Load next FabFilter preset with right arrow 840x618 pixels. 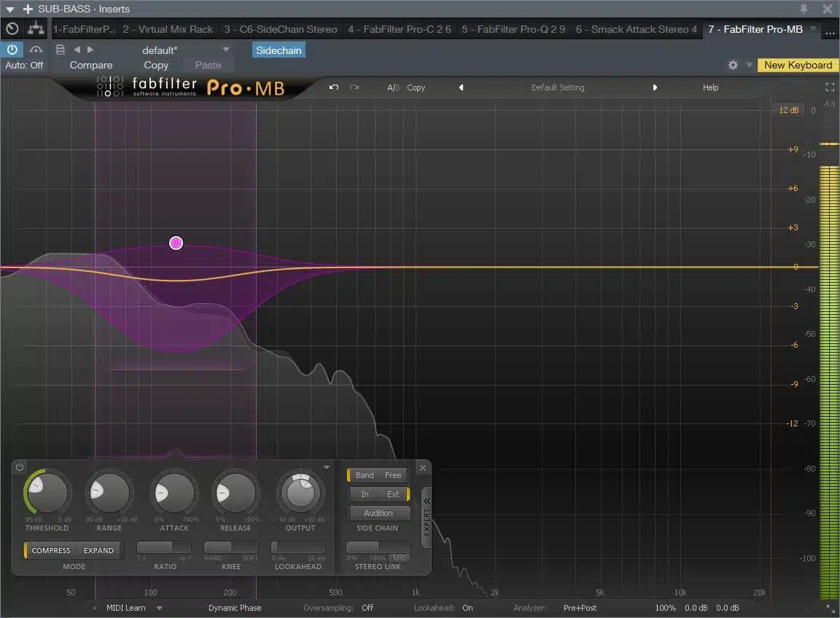click(x=655, y=87)
